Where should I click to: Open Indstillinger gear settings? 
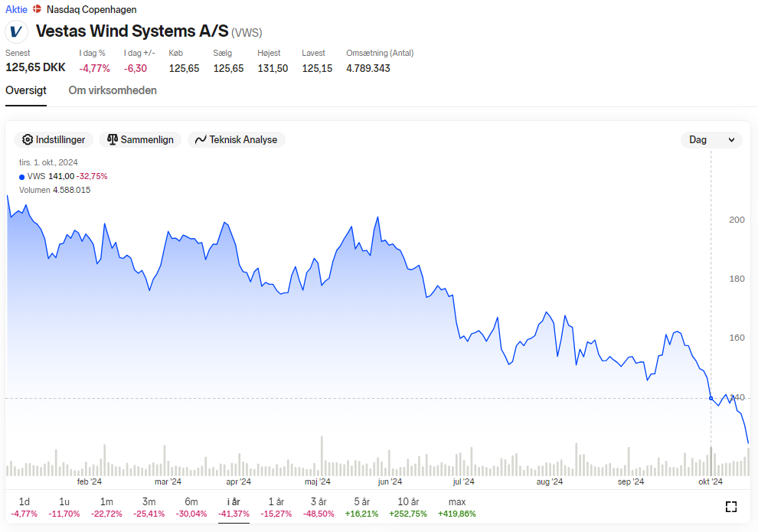click(x=28, y=139)
